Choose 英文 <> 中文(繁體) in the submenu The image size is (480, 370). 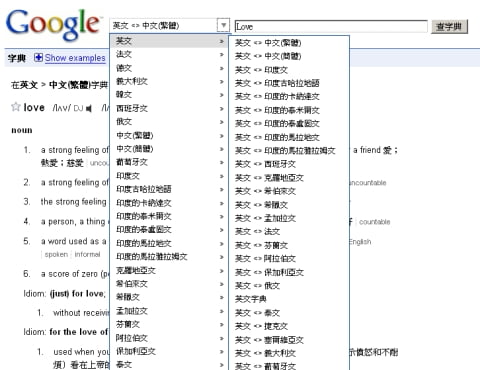pyautogui.click(x=289, y=43)
